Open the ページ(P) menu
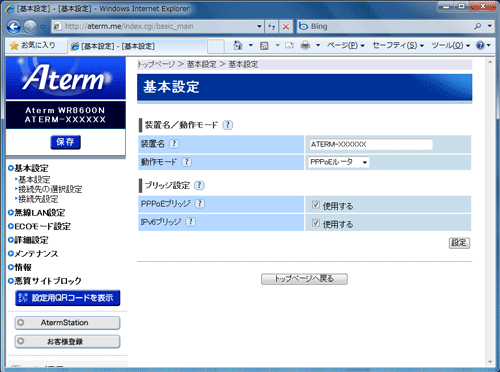The image size is (500, 372). point(345,45)
